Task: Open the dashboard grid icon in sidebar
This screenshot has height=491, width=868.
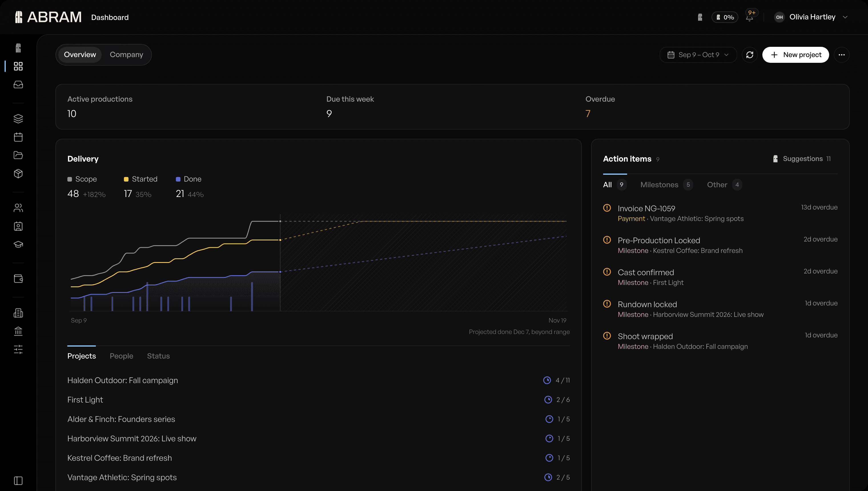Action: [x=18, y=66]
